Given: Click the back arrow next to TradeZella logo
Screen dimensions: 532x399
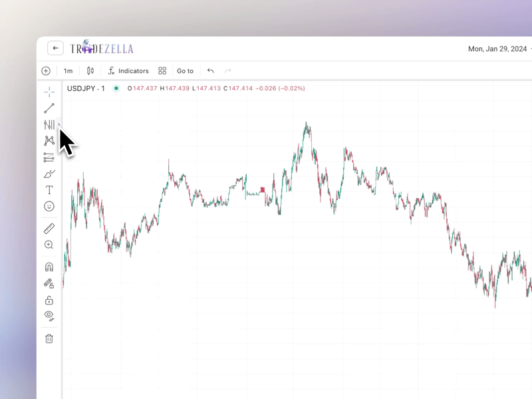Looking at the screenshot, I should [x=56, y=49].
